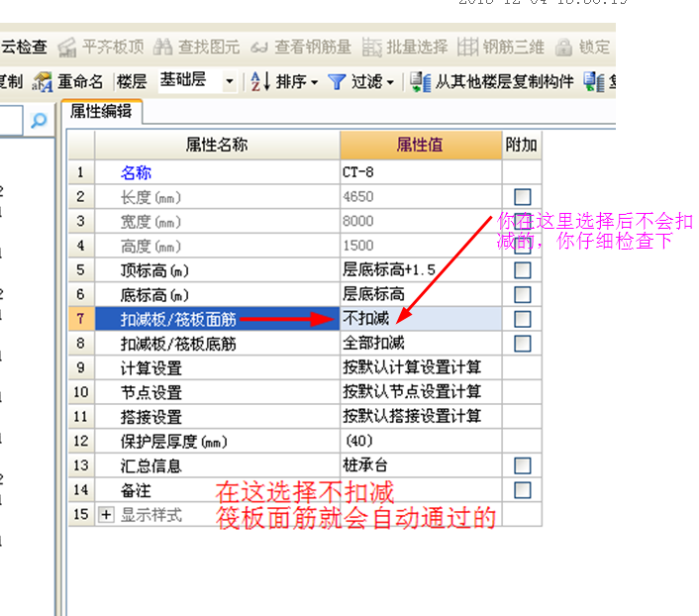
Task: Toggle 附加 checkbox for 备注
Action: tap(522, 490)
